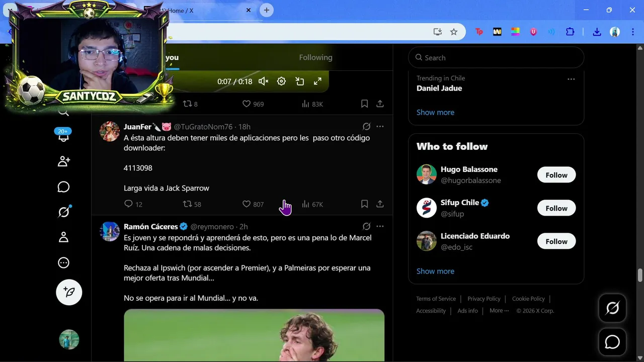Image resolution: width=644 pixels, height=362 pixels.
Task: Switch to the Following tab
Action: [x=315, y=57]
